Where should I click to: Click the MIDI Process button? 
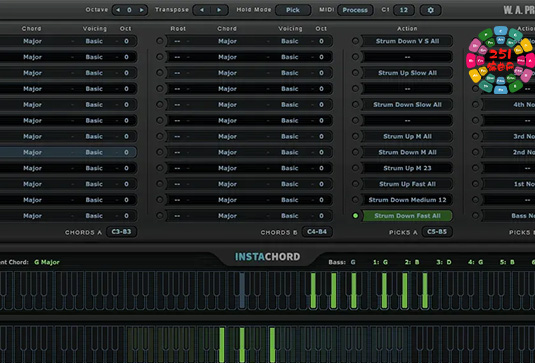pos(355,10)
